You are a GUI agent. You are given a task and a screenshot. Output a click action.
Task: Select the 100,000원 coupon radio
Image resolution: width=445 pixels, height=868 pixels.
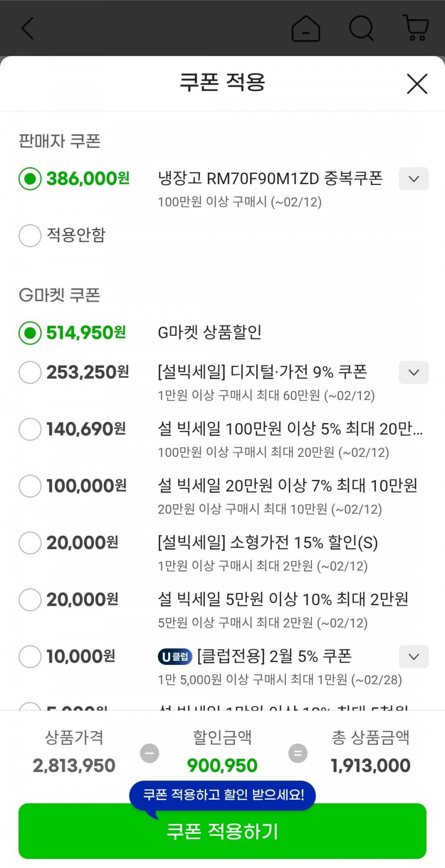[x=30, y=486]
